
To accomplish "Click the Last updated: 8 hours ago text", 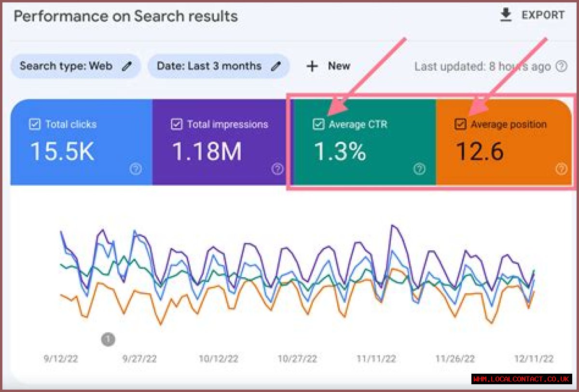I will 482,67.
